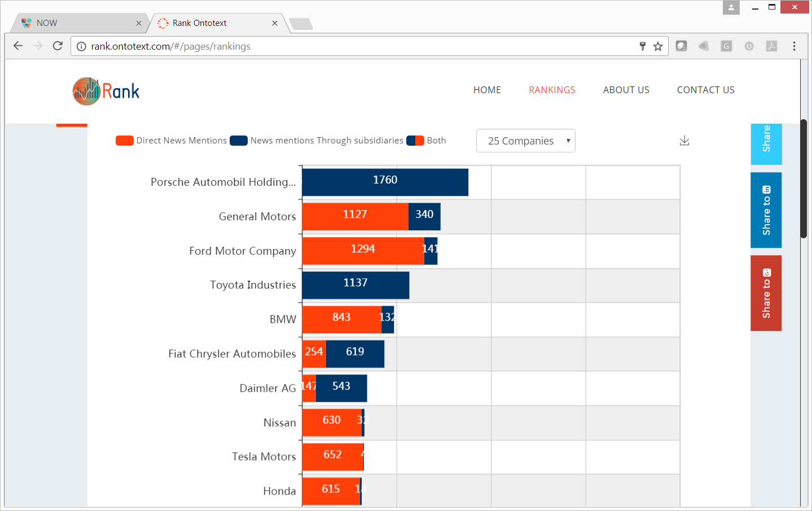
Task: Go back using the browser back arrow
Action: point(18,46)
